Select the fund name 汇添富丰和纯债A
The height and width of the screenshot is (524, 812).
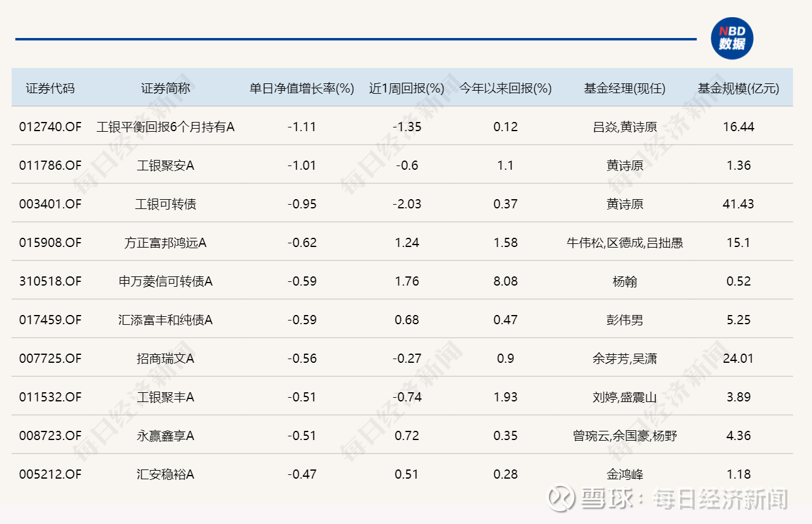(166, 320)
